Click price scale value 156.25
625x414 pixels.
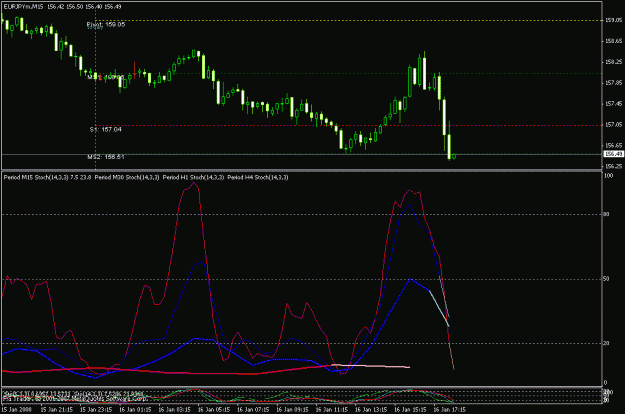pyautogui.click(x=613, y=167)
